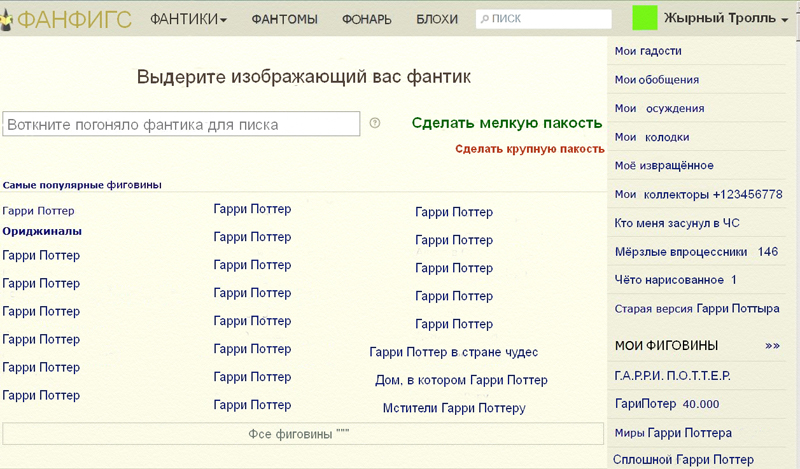800x469 pixels.
Task: Click the top search field labeled писк
Action: 543,19
